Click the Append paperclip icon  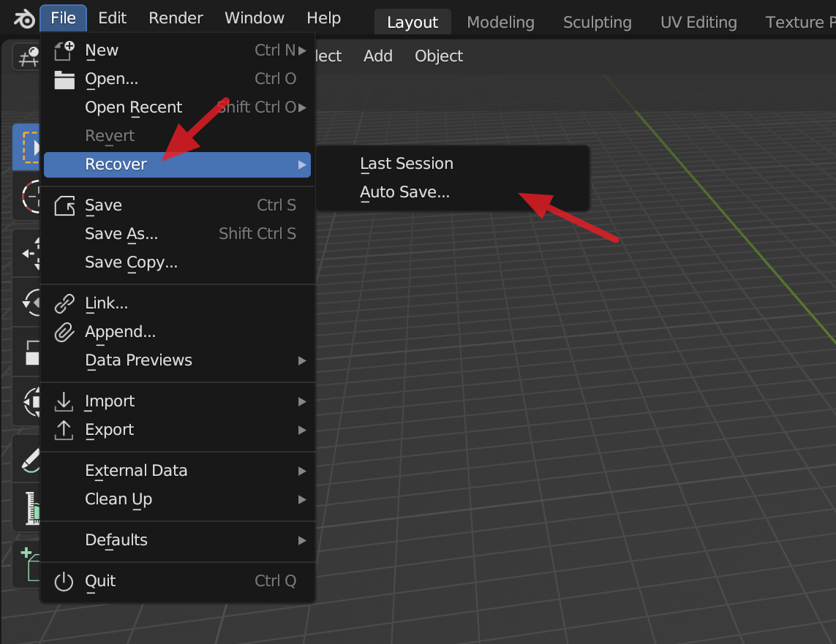(x=64, y=332)
